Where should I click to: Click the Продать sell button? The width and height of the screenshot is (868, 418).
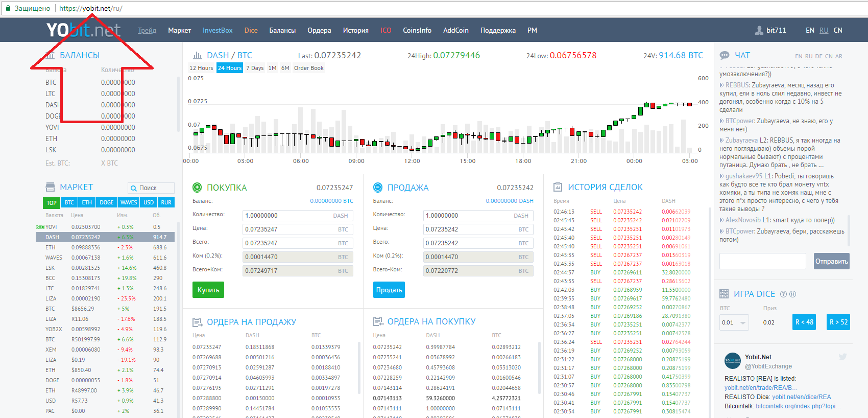point(389,290)
